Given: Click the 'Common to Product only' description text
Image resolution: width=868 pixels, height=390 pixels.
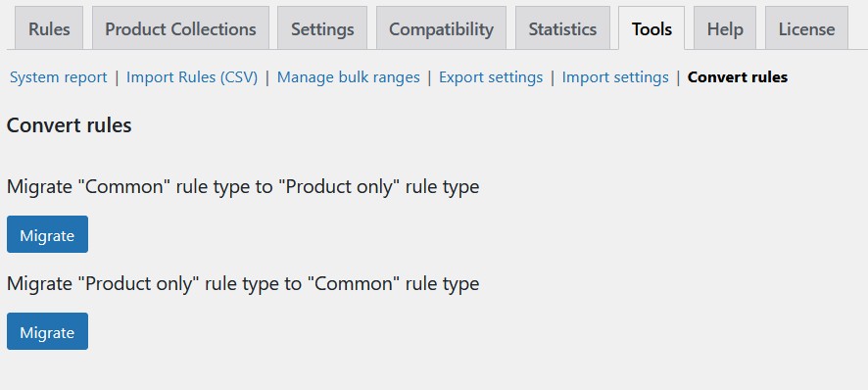Looking at the screenshot, I should click(x=243, y=187).
